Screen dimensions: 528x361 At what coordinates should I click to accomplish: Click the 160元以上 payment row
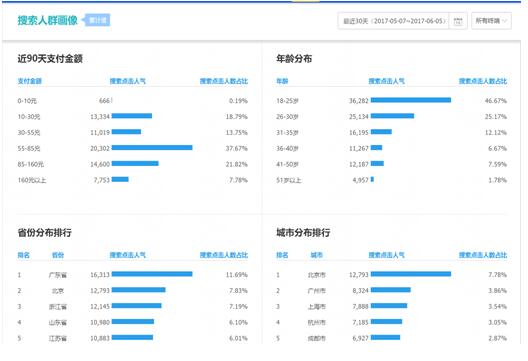pyautogui.click(x=133, y=180)
